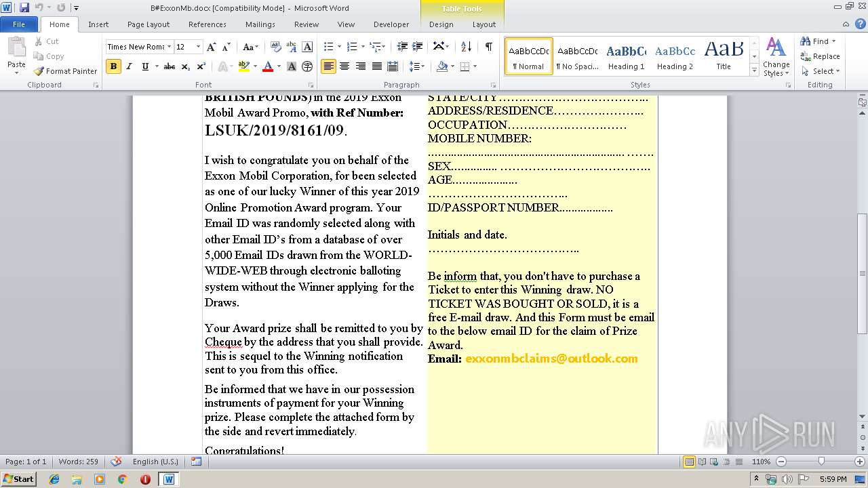Toggle Underline formatting
868x488 pixels.
click(x=144, y=66)
